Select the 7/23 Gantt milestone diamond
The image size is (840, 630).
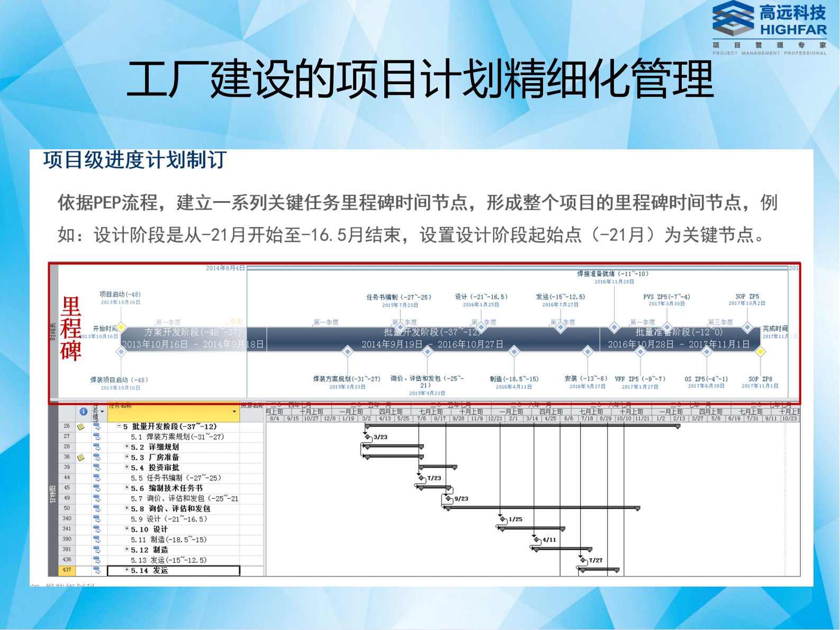pyautogui.click(x=422, y=478)
